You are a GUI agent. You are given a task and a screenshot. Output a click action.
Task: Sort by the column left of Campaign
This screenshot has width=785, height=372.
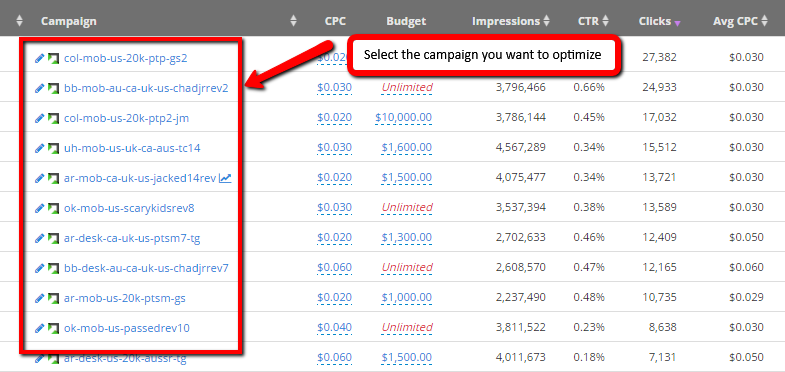click(x=20, y=21)
